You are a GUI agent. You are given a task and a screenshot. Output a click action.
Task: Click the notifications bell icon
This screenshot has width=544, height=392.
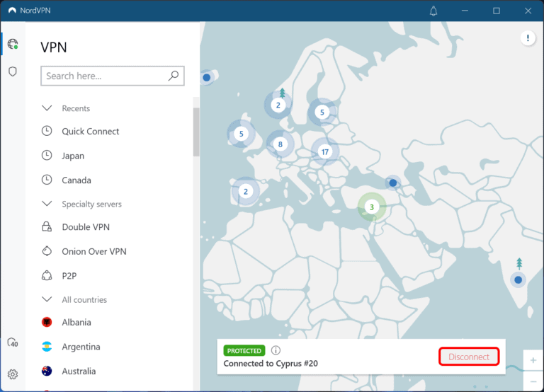tap(433, 11)
